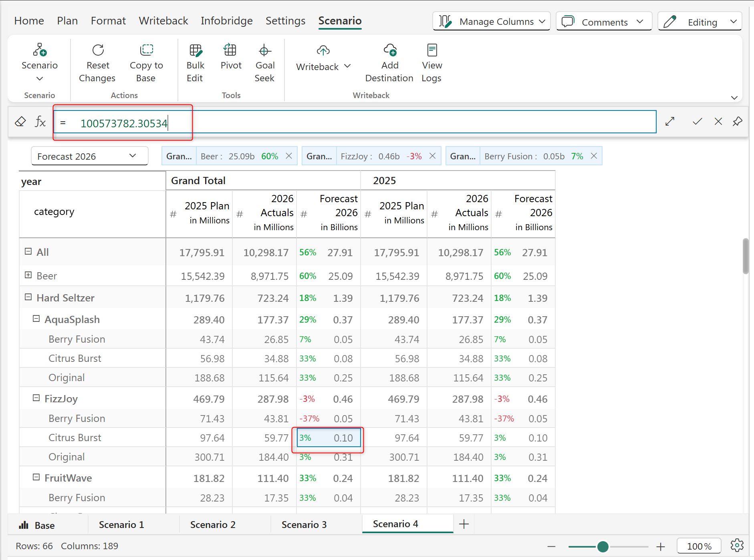Click Add Destination icon

389,50
